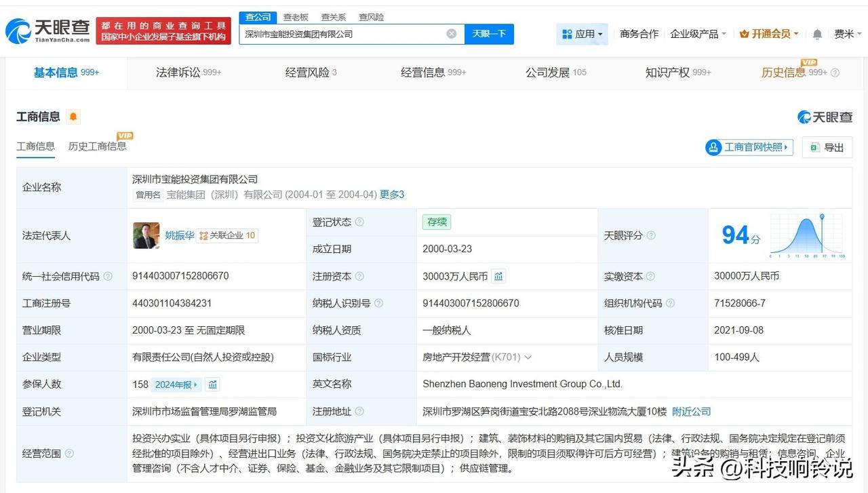868x493 pixels.
Task: Click the 存续 registration status badge
Action: pyautogui.click(x=437, y=222)
